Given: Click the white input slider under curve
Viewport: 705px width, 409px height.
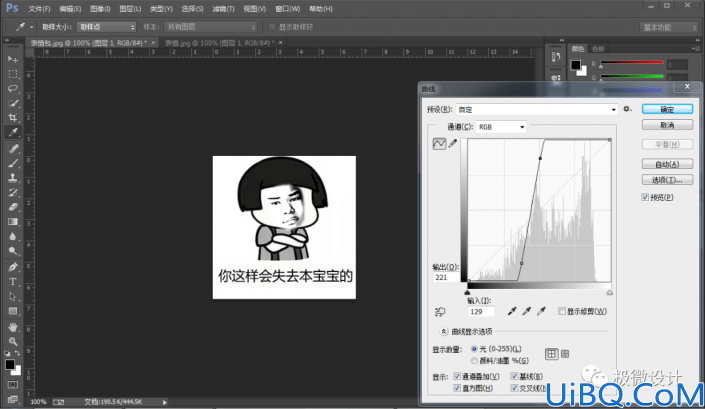Looking at the screenshot, I should pyautogui.click(x=610, y=293).
